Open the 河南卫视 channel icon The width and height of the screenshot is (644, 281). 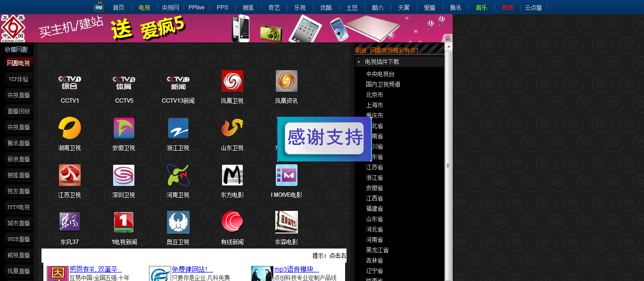tap(178, 175)
